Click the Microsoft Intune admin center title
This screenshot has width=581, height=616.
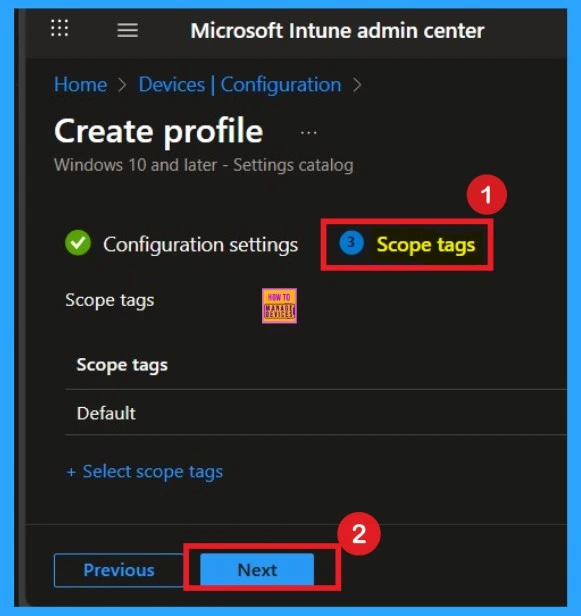tap(337, 31)
